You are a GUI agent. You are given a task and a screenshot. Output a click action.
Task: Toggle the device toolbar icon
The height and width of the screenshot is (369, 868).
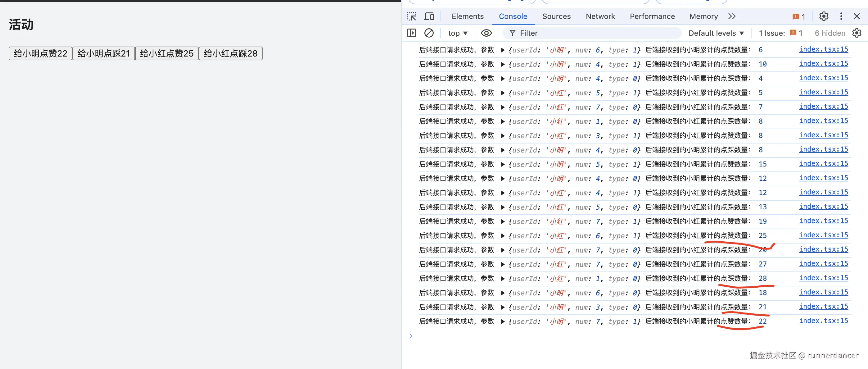429,16
